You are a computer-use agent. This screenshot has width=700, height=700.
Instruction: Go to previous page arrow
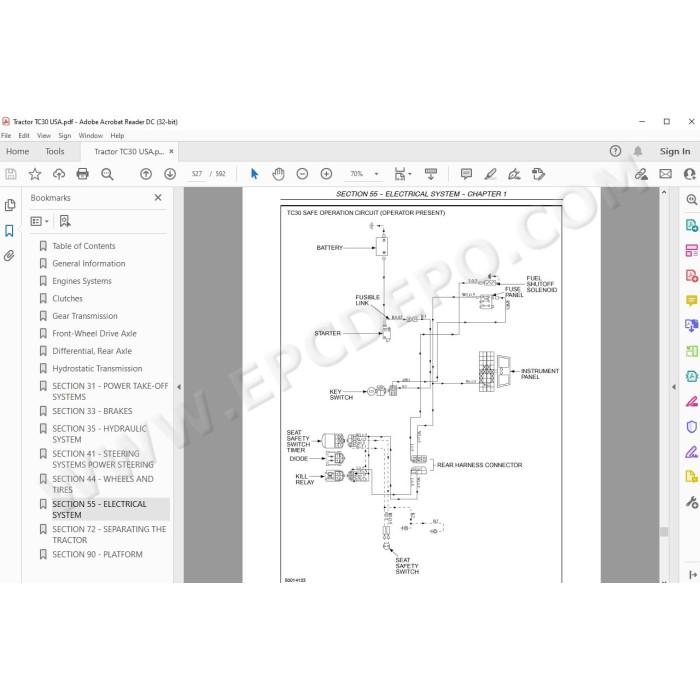[146, 174]
